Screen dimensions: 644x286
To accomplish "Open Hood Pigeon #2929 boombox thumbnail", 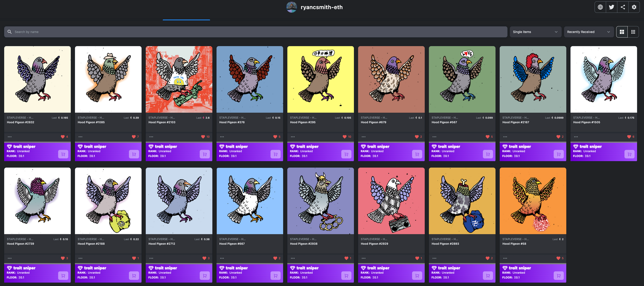I will tap(391, 201).
